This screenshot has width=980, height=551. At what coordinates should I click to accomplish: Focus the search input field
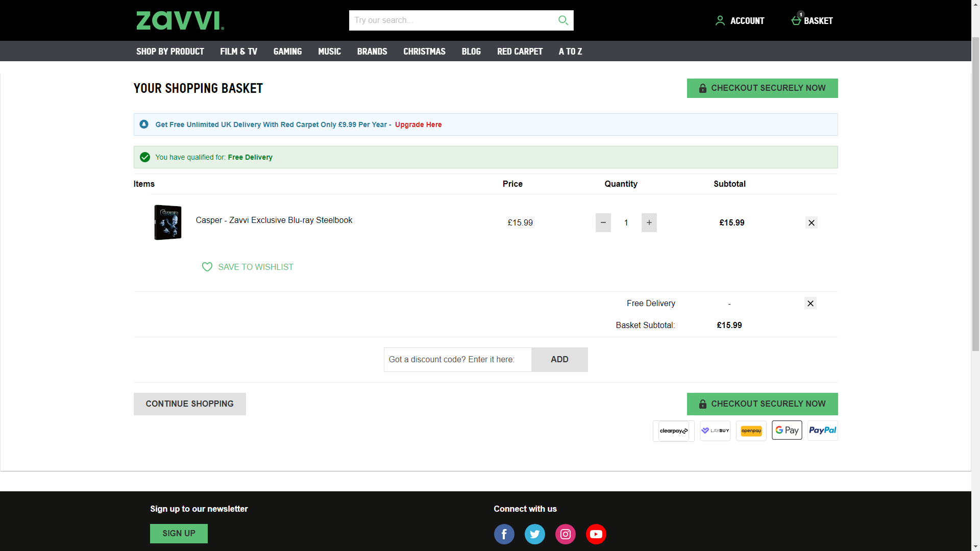tap(453, 20)
